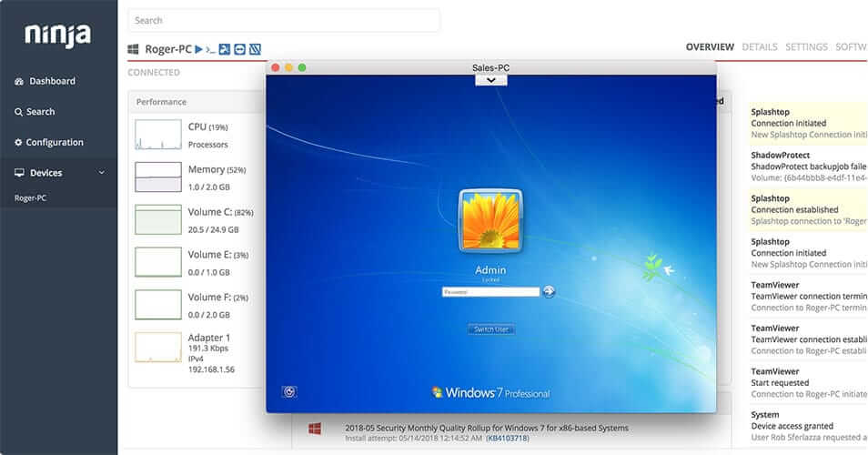This screenshot has height=455, width=868.
Task: Switch to the SETTINGS tab
Action: [806, 47]
